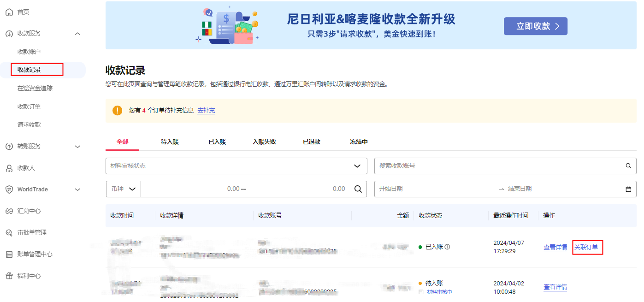This screenshot has height=302, width=644.
Task: Switch to the 入账失败 tab
Action: 264,142
